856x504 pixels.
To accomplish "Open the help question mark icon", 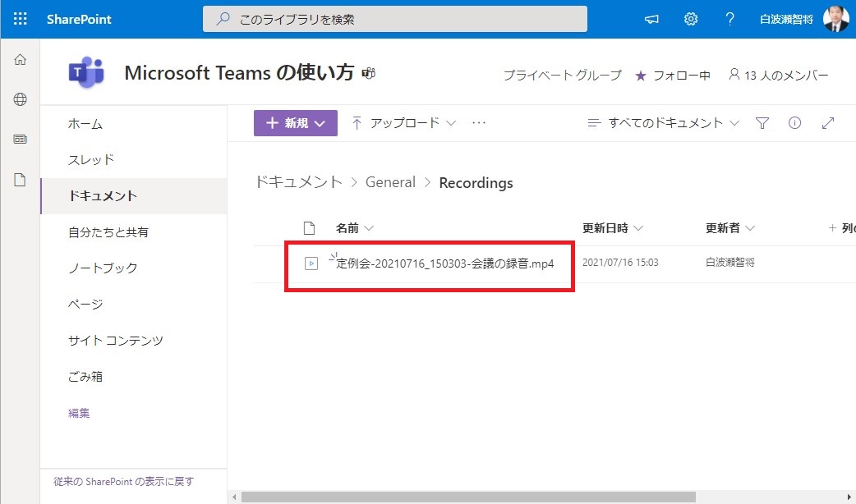I will [729, 19].
